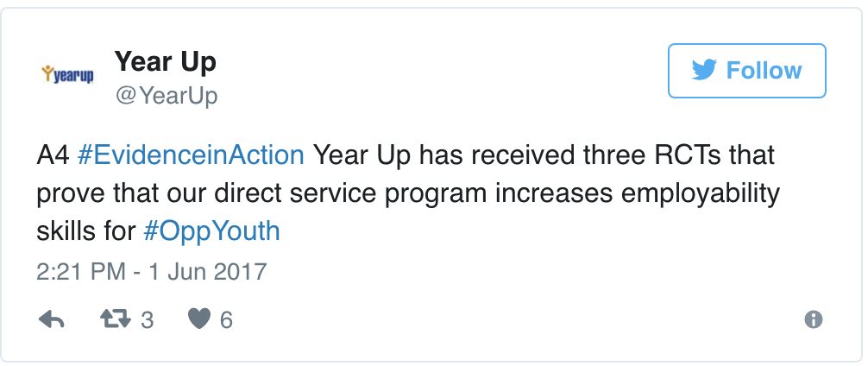Click the phrase "skills for" in tweet
Screen dimensions: 868x366
[85, 231]
